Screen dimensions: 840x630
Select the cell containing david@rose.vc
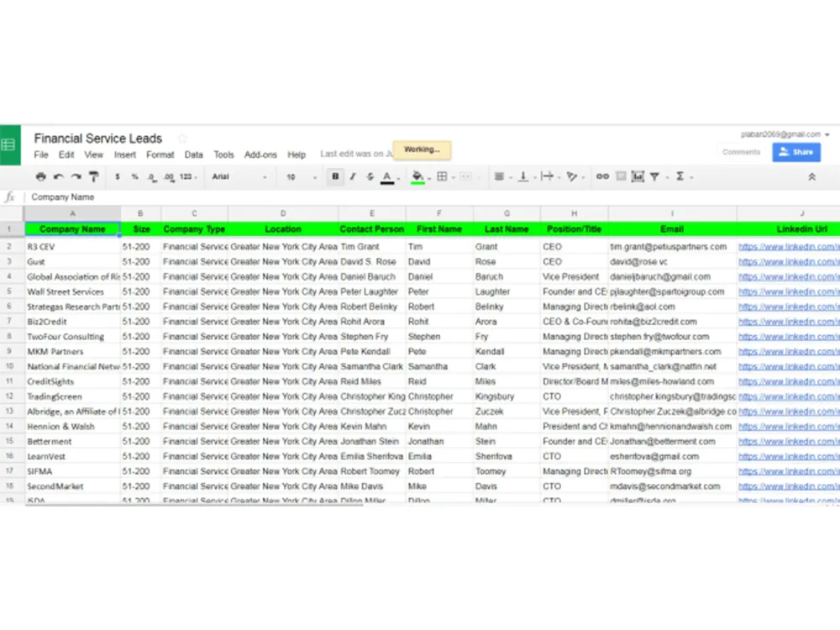672,262
